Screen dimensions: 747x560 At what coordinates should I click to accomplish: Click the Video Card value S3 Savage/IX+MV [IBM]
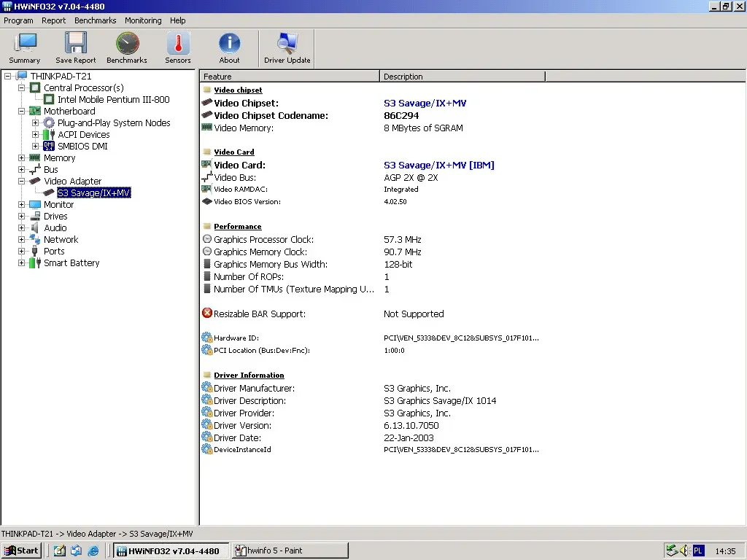coord(438,165)
